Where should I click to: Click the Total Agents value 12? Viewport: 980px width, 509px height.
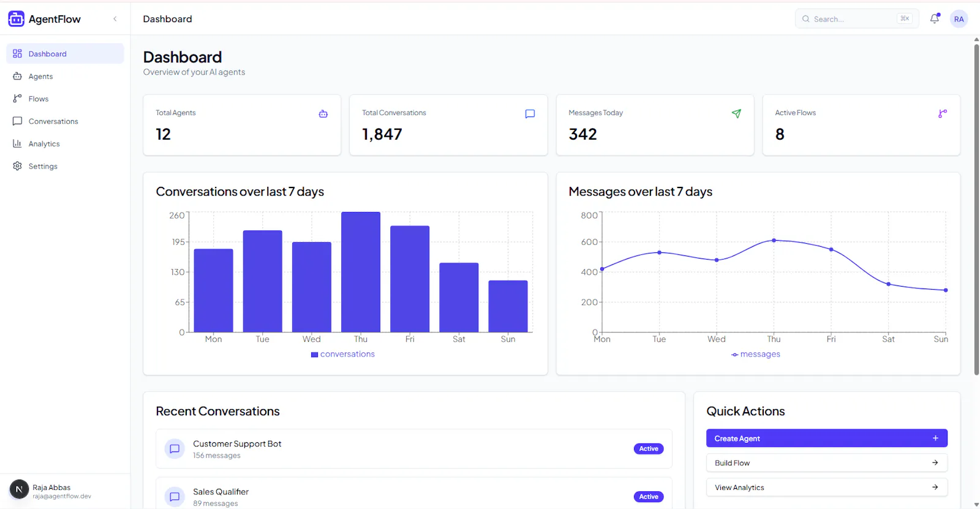[x=163, y=134]
